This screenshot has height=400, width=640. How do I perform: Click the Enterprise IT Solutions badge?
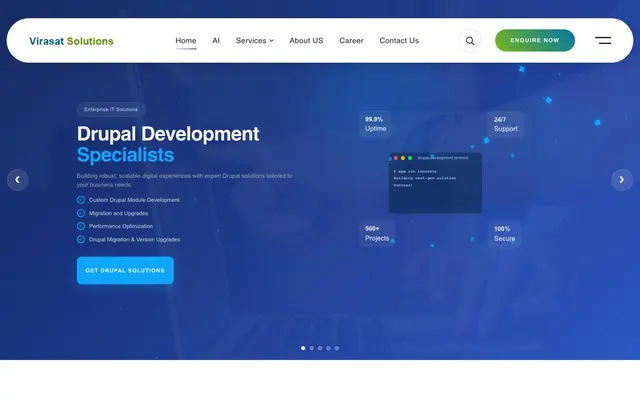[x=111, y=109]
